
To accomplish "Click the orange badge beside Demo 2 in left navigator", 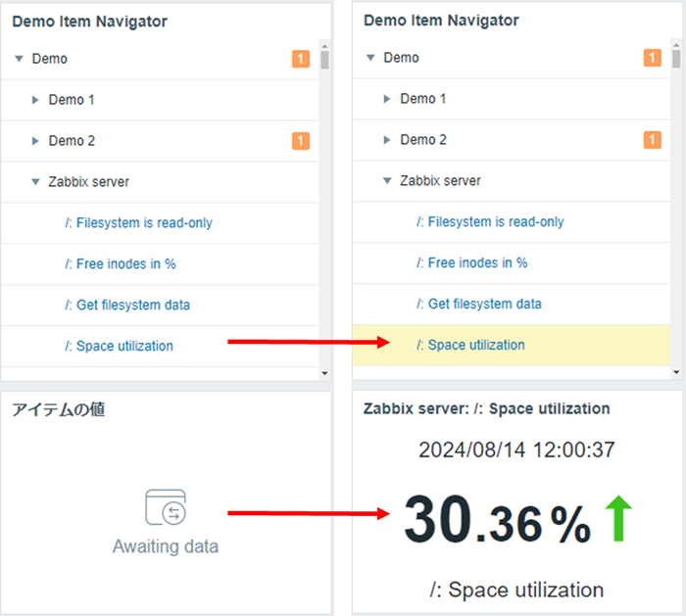I will [301, 141].
